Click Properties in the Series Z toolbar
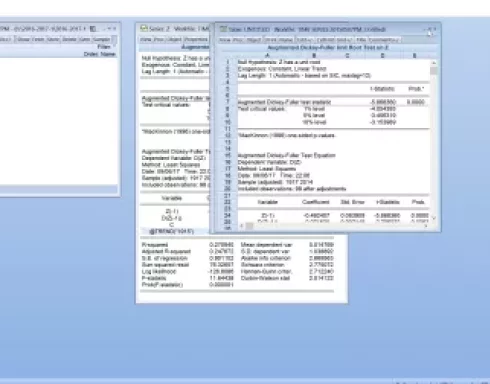490x384 pixels. 196,39
